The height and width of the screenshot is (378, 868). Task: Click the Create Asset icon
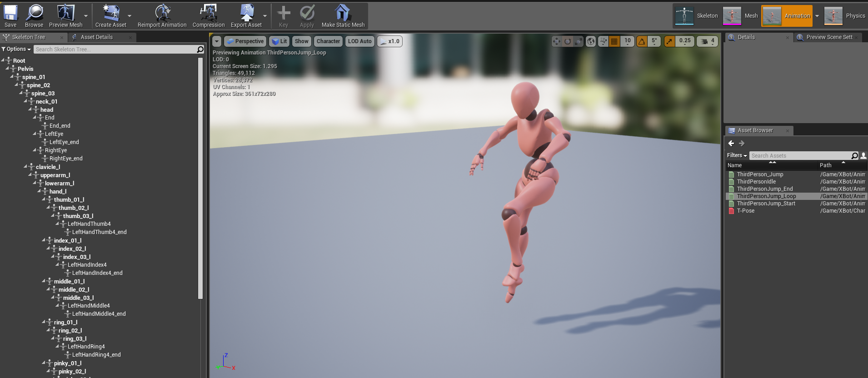click(x=110, y=13)
